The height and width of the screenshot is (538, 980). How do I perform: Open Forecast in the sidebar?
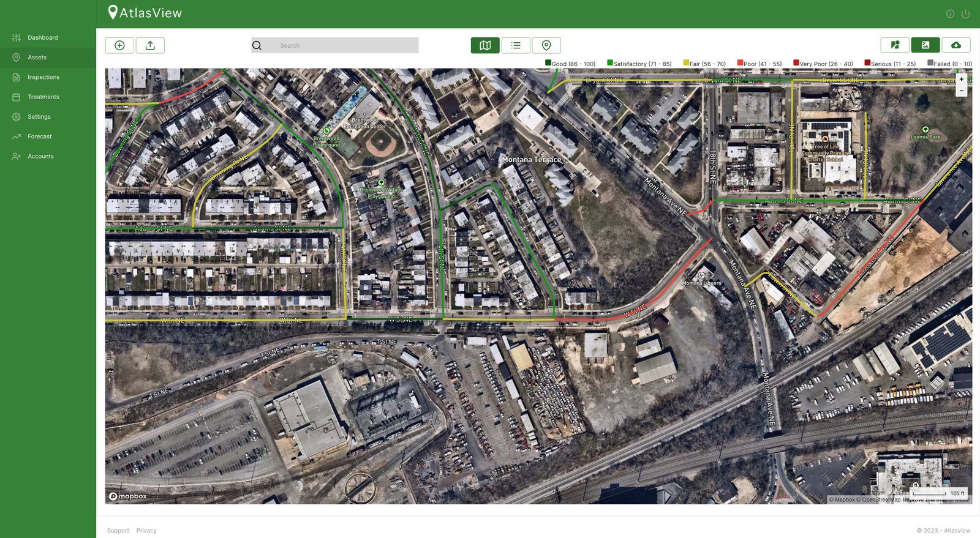click(x=48, y=136)
